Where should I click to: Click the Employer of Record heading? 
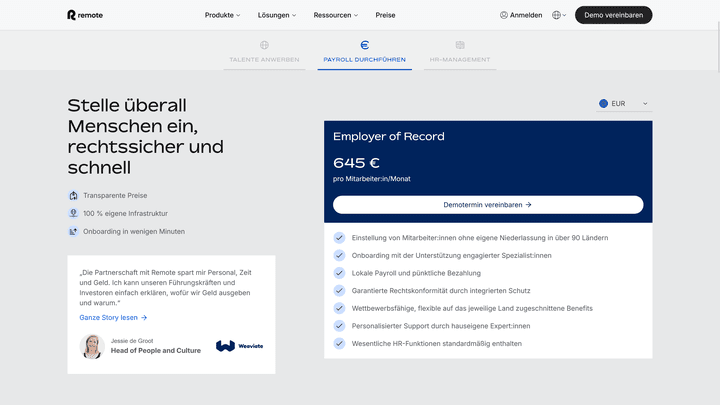[x=388, y=136]
